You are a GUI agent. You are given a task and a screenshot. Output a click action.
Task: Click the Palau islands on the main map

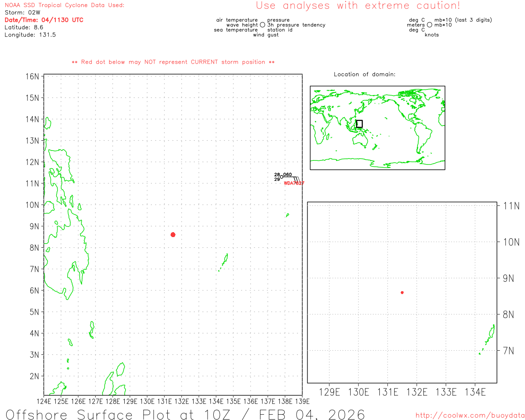[225, 260]
